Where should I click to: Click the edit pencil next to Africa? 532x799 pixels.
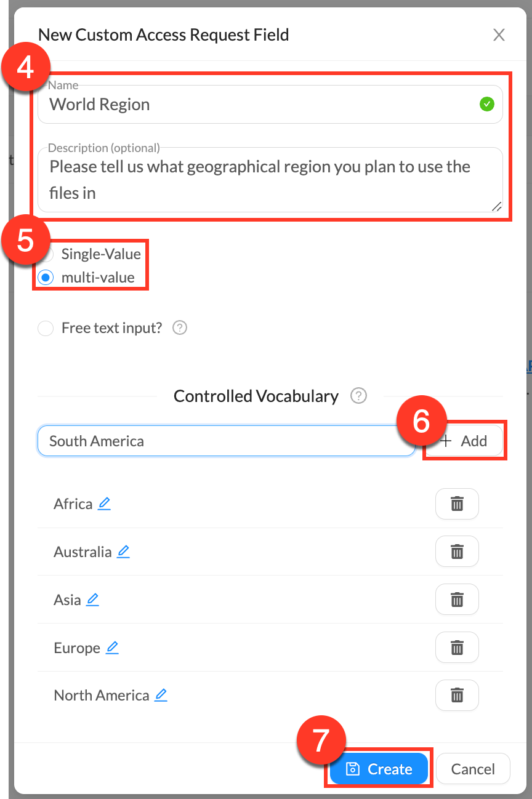coord(105,504)
